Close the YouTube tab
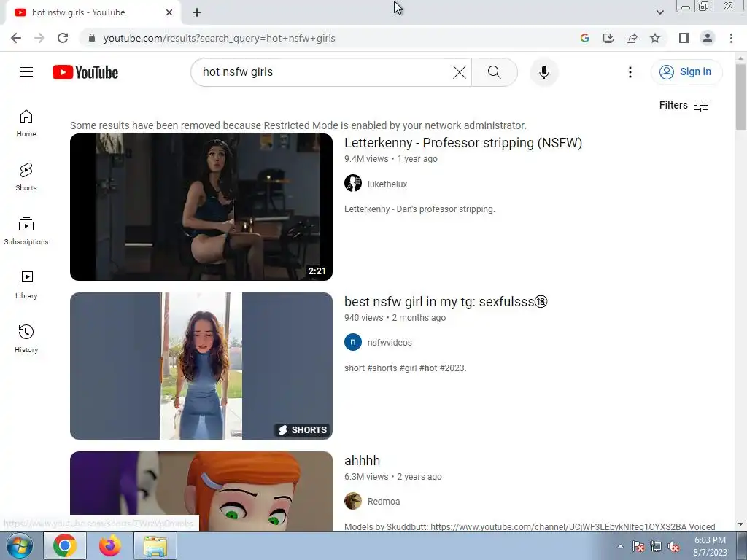 pos(169,12)
